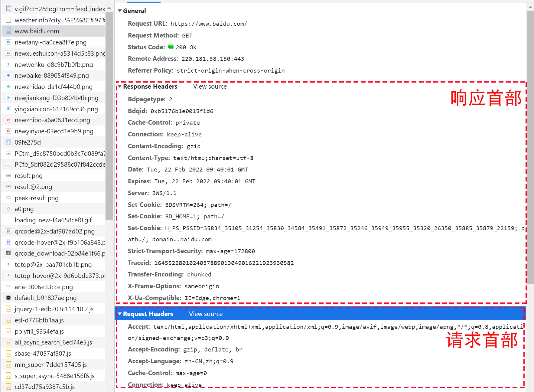
Task: Click View source for Request Headers
Action: 206,314
